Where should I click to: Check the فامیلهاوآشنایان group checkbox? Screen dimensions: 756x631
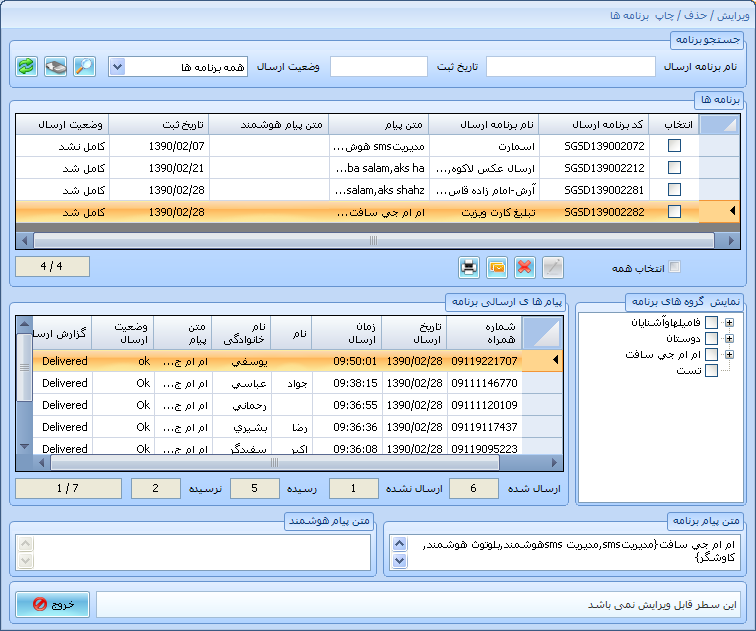[x=711, y=322]
